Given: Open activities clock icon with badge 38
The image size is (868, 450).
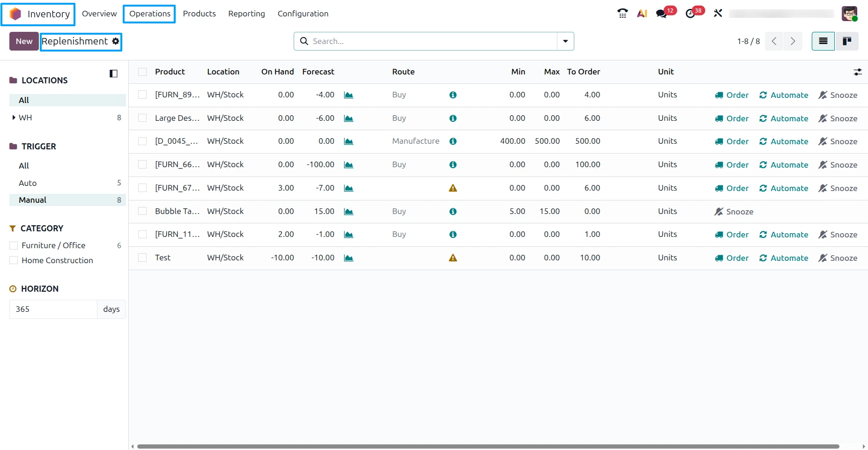Looking at the screenshot, I should 690,14.
